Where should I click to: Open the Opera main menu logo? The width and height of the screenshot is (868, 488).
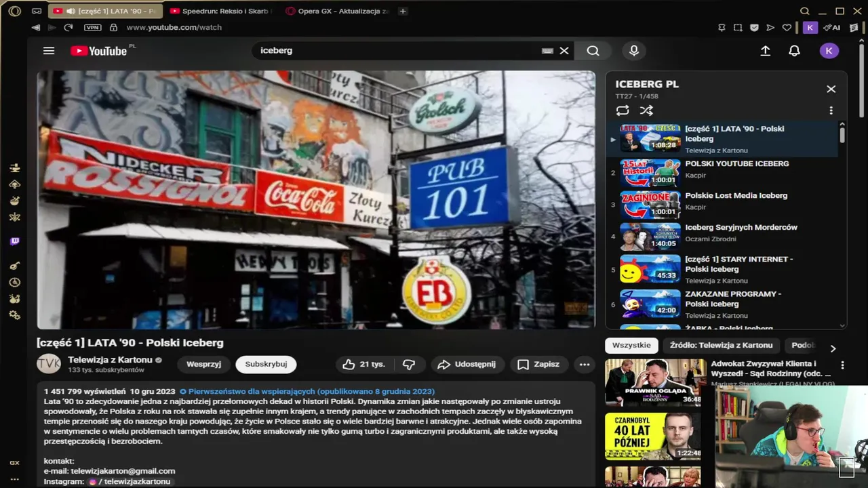tap(14, 11)
